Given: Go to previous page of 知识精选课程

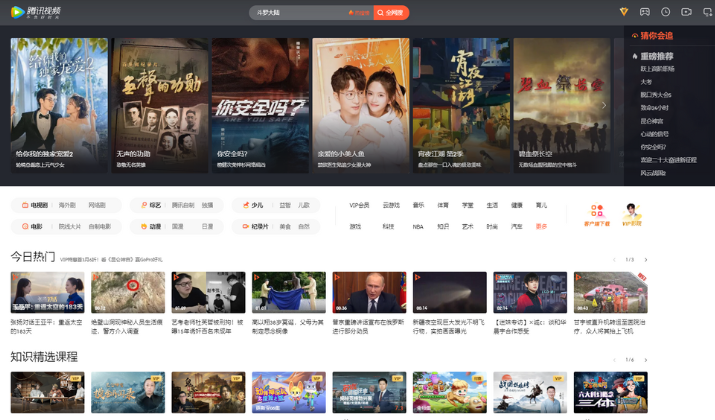Looking at the screenshot, I should click(614, 360).
